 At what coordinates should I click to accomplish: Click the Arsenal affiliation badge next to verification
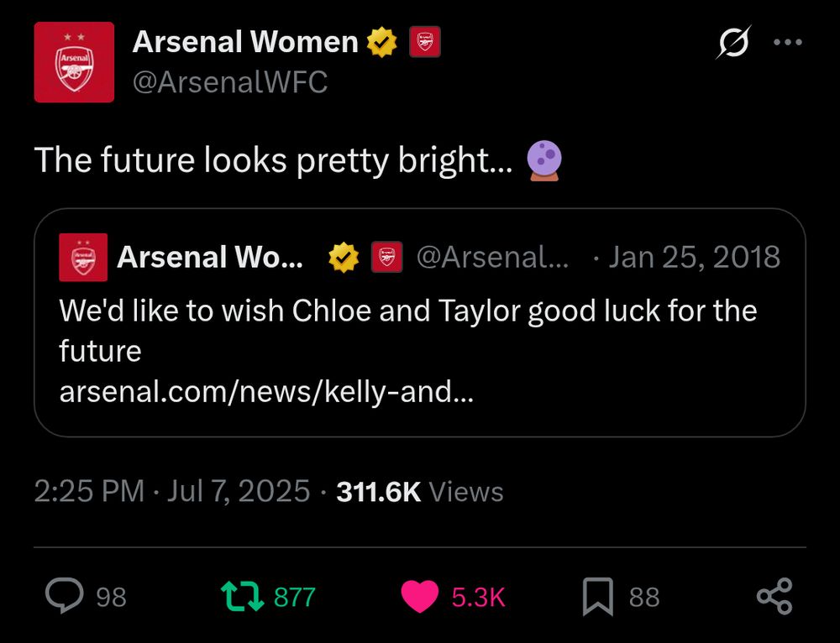[424, 41]
